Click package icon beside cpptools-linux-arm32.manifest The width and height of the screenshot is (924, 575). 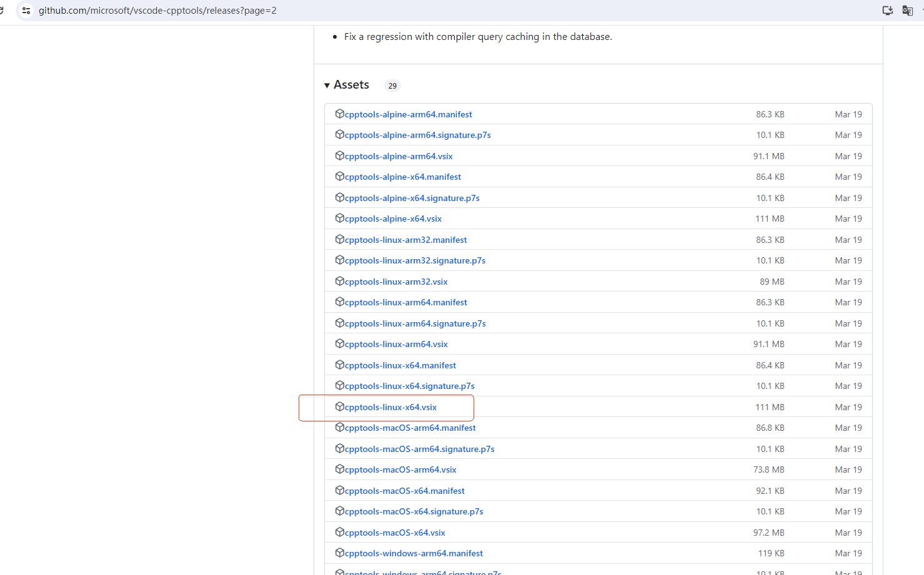[340, 239]
